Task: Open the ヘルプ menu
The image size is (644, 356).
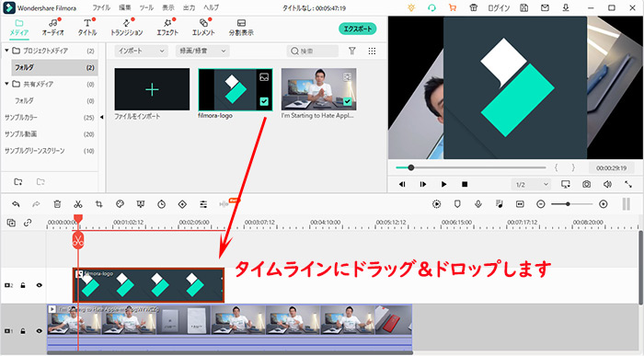Action: pyautogui.click(x=211, y=7)
